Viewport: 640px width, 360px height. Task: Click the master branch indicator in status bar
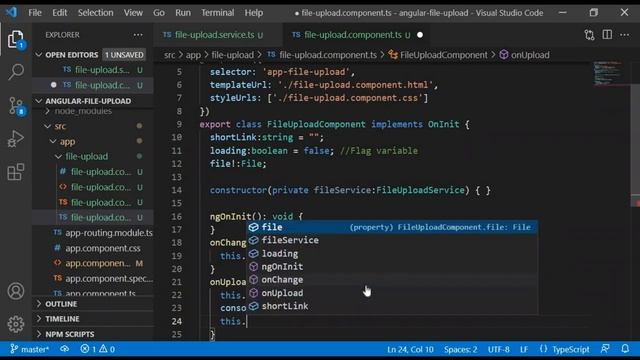click(x=30, y=349)
